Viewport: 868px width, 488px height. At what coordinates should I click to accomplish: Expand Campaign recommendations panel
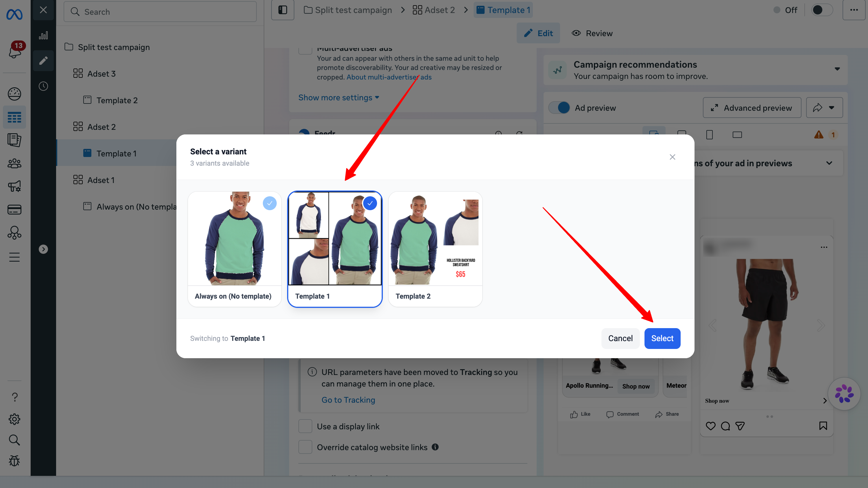pos(837,69)
